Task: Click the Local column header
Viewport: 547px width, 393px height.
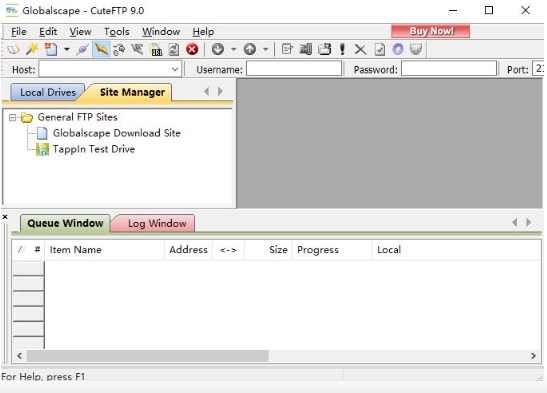Action: pyautogui.click(x=457, y=250)
